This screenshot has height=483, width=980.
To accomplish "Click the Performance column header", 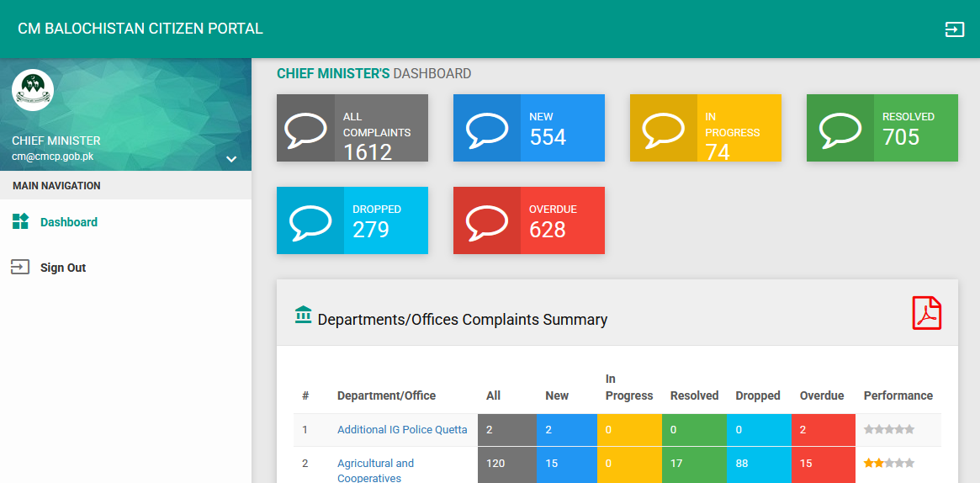I will click(x=898, y=395).
